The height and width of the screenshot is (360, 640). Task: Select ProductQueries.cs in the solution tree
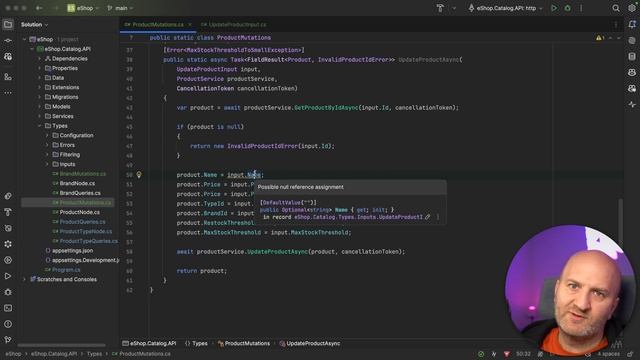(x=82, y=222)
